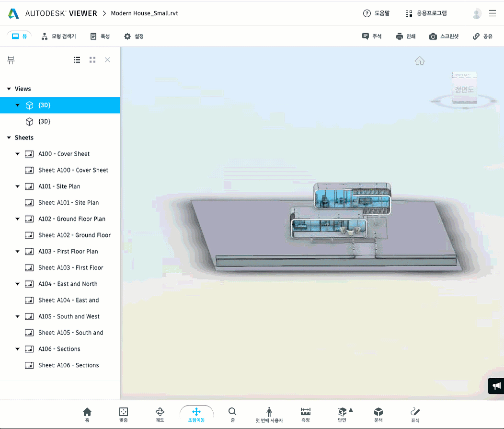Select the 측정 measure tool
Screen dimensions: 504x429
[x=305, y=415]
